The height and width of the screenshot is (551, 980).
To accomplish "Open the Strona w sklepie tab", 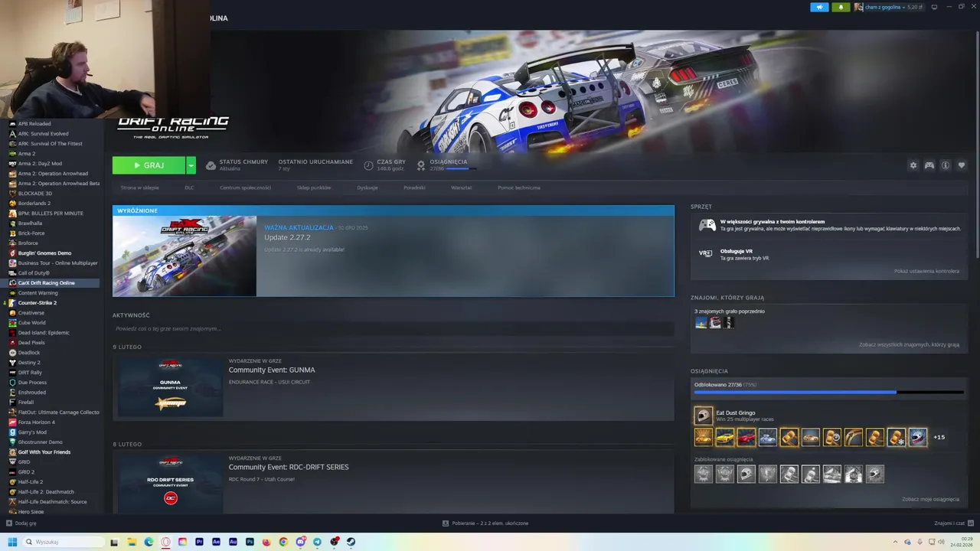I will [139, 187].
